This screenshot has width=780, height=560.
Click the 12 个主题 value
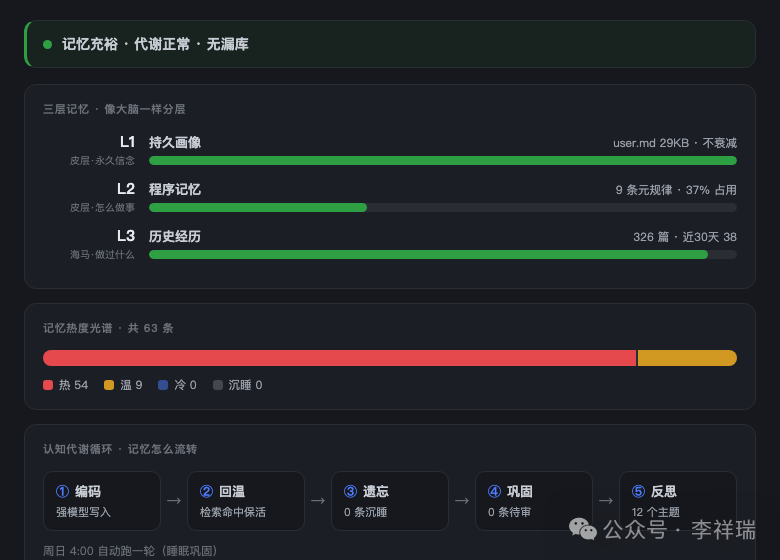click(656, 512)
